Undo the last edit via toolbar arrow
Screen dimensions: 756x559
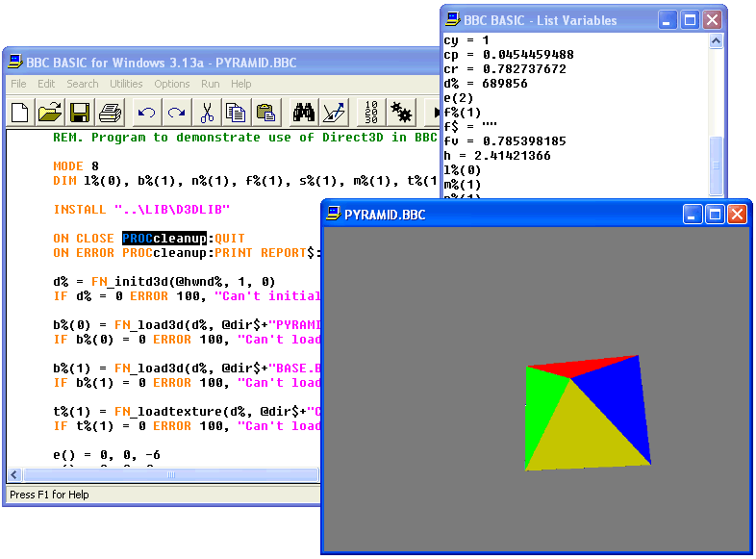(x=147, y=113)
